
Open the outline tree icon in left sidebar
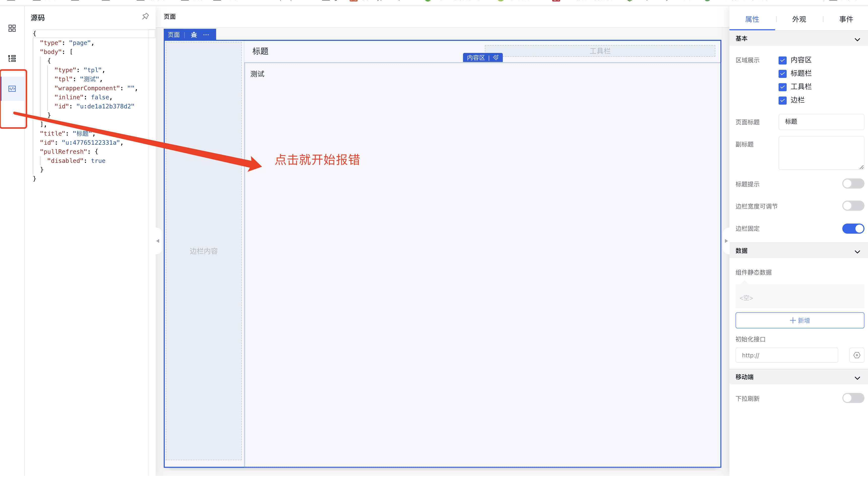coord(12,58)
